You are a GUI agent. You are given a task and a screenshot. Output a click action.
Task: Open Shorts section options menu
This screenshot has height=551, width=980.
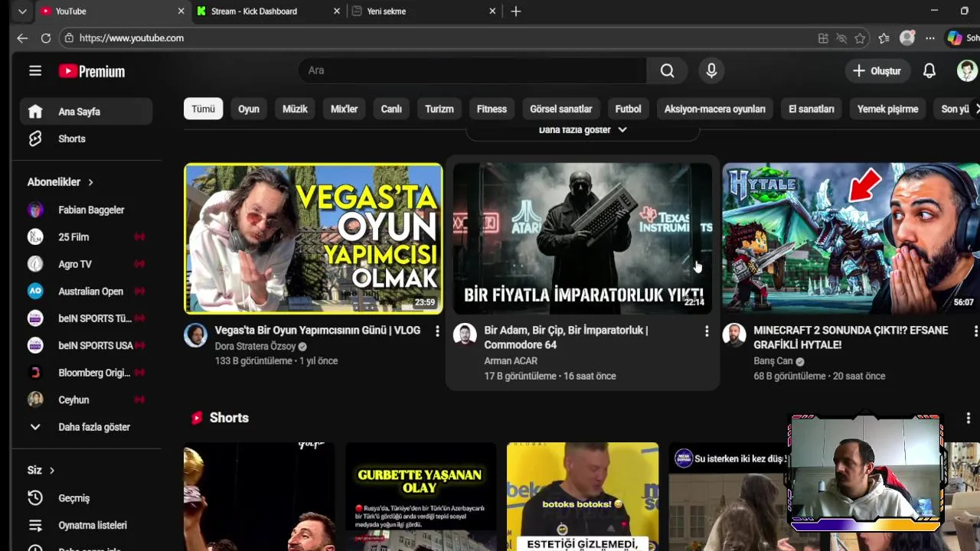(969, 418)
